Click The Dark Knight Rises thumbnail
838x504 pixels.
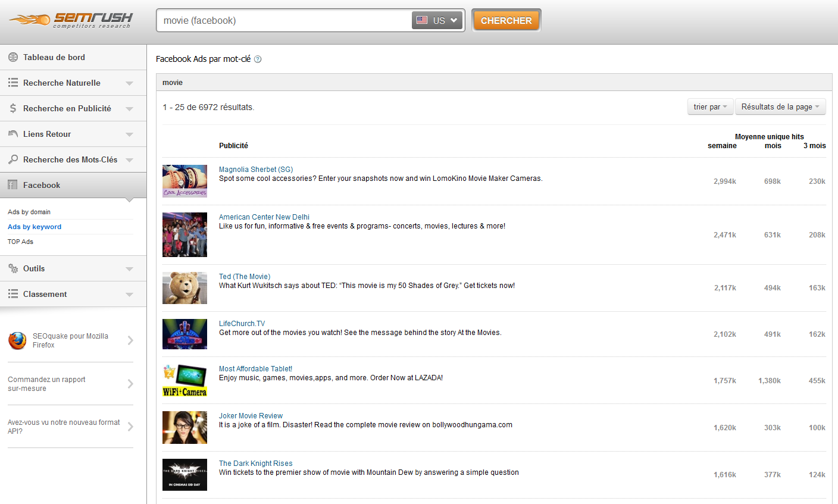(185, 474)
